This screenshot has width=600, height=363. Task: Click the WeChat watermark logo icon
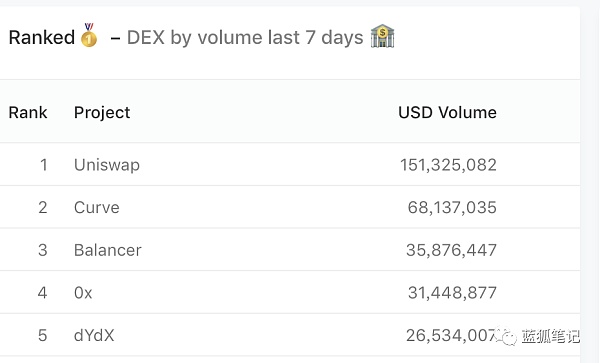click(507, 336)
